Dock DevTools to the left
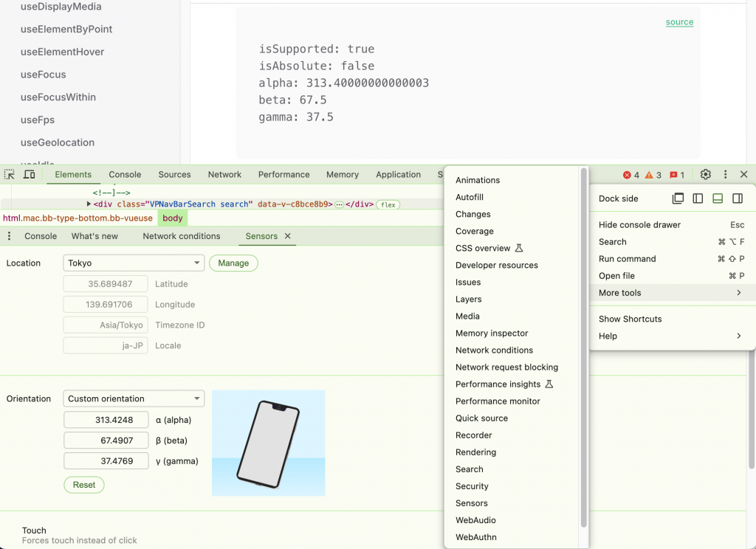Screen dimensions: 756x549 point(698,198)
